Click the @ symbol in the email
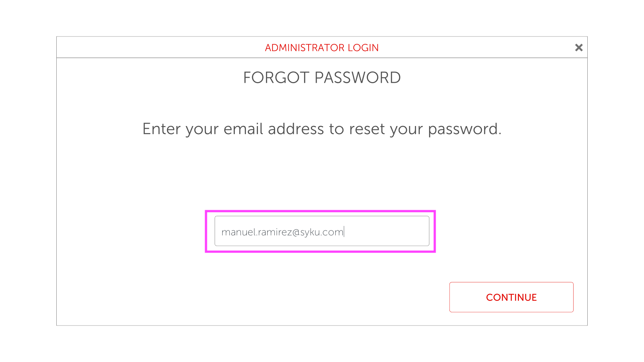Screen dimensions: 644x362 tap(296, 232)
